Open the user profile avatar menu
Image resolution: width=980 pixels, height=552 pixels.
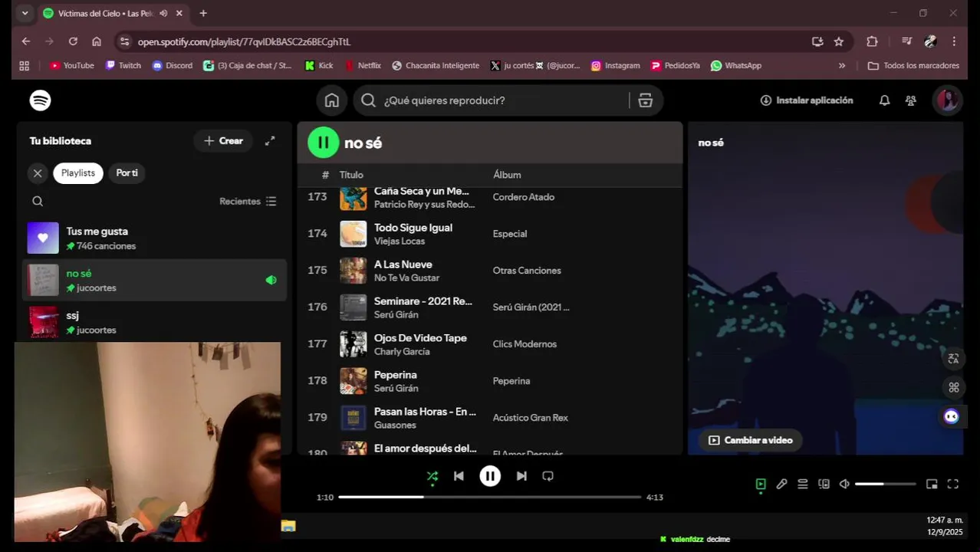pos(947,100)
